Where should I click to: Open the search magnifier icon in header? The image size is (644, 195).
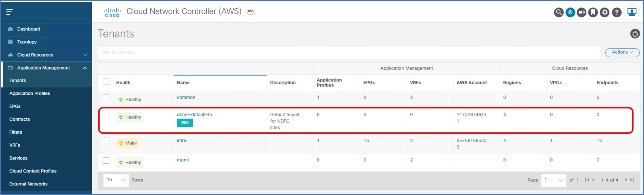pyautogui.click(x=558, y=12)
